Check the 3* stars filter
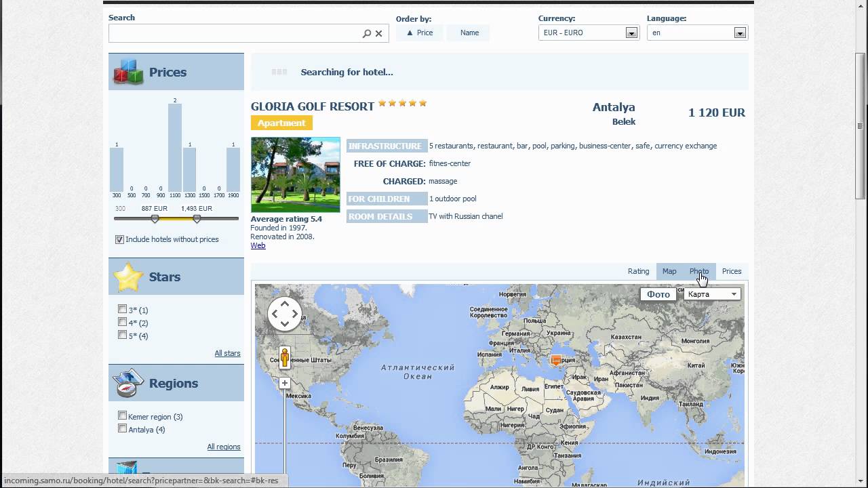Screen dimensions: 868x488 pyautogui.click(x=122, y=309)
